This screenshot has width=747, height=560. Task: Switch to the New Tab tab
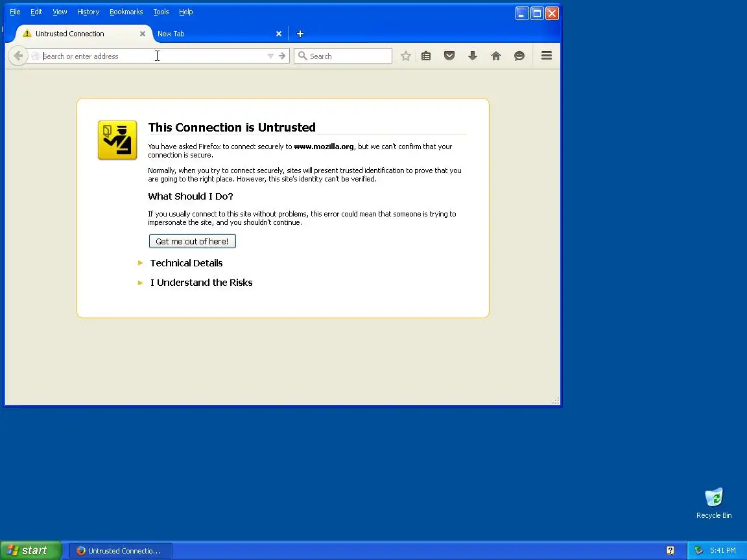(x=217, y=34)
